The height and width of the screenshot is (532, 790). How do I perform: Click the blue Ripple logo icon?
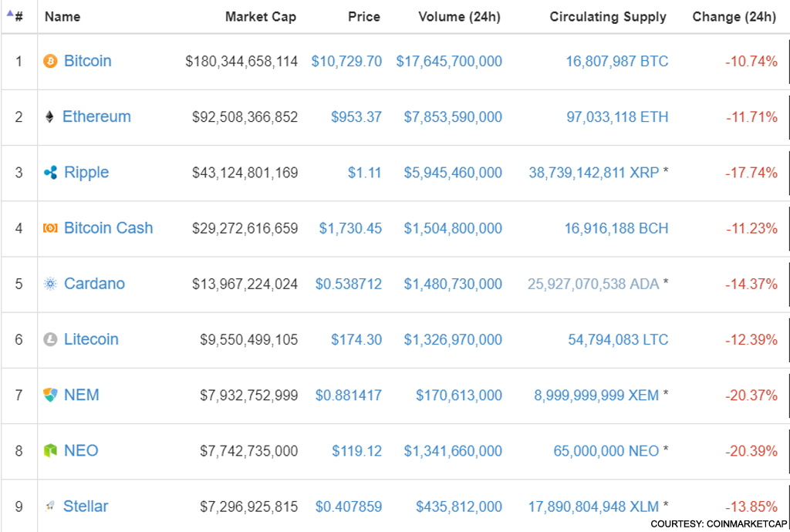[x=50, y=173]
